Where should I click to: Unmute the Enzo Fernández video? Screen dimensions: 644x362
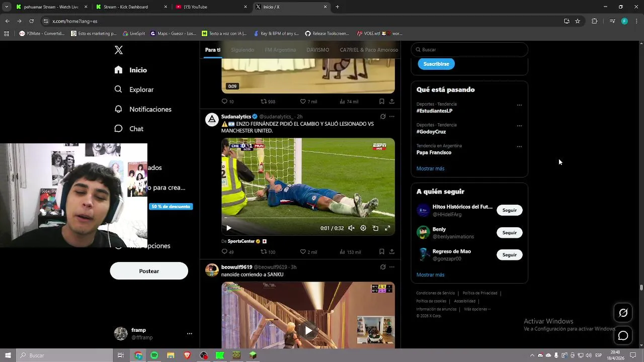click(351, 228)
